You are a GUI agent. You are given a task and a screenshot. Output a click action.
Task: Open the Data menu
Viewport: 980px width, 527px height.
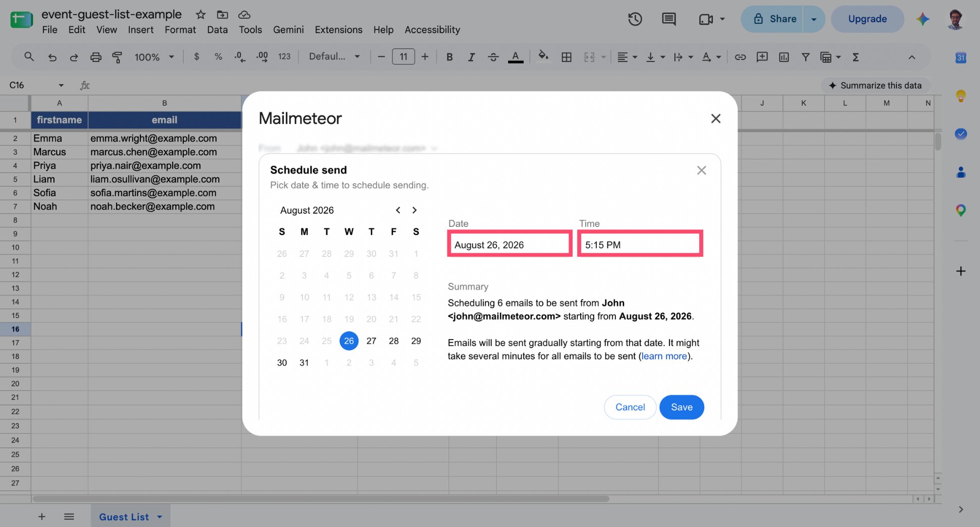pos(217,30)
